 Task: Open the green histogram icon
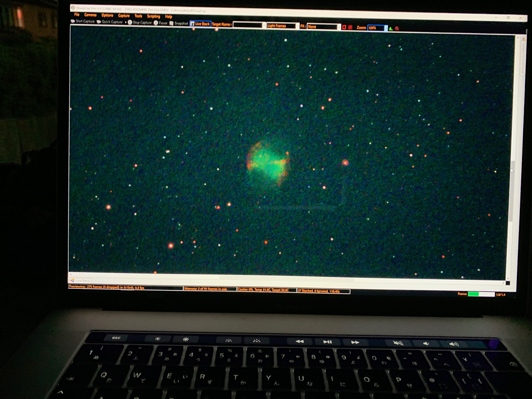coord(391,29)
